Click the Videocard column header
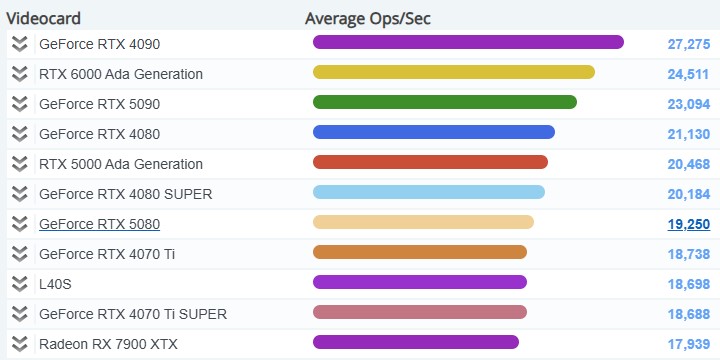Image resolution: width=720 pixels, height=360 pixels. [44, 18]
